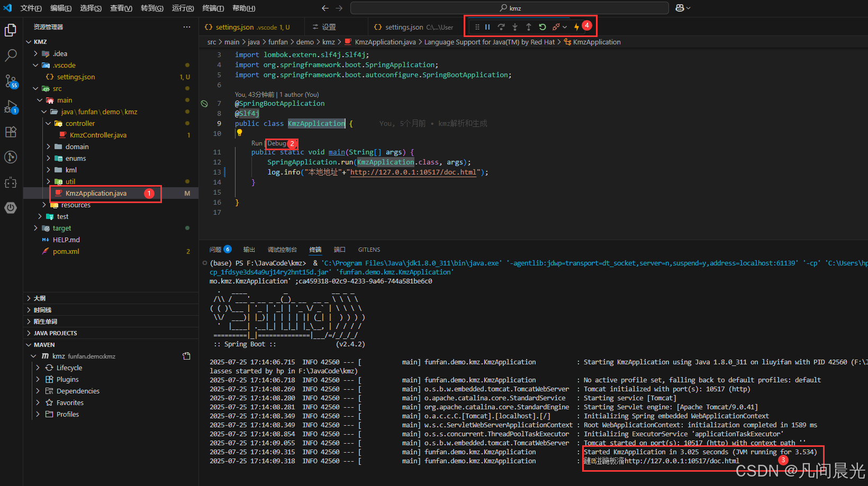Open the Search view in activity bar

click(x=11, y=56)
